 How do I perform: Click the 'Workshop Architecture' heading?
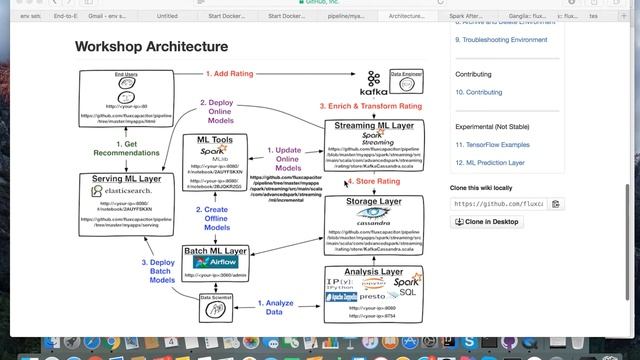[151, 47]
